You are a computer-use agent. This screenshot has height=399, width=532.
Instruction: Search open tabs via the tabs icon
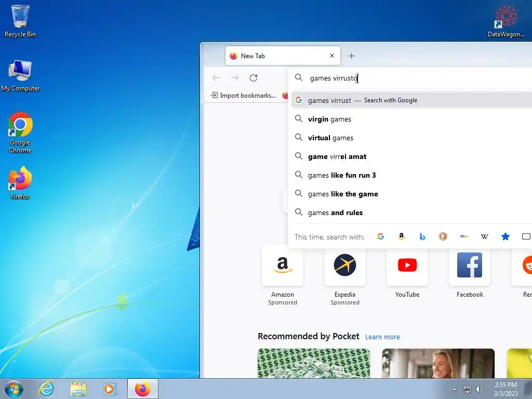[526, 236]
